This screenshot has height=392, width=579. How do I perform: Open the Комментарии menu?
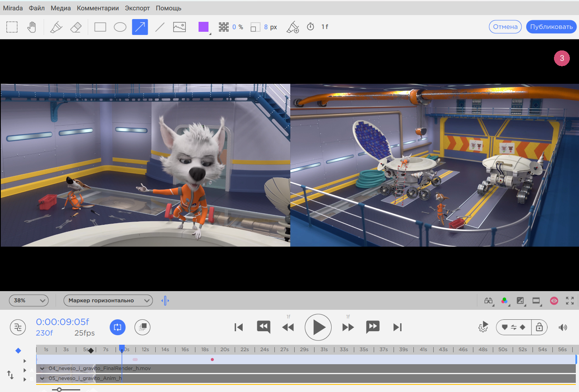(98, 8)
